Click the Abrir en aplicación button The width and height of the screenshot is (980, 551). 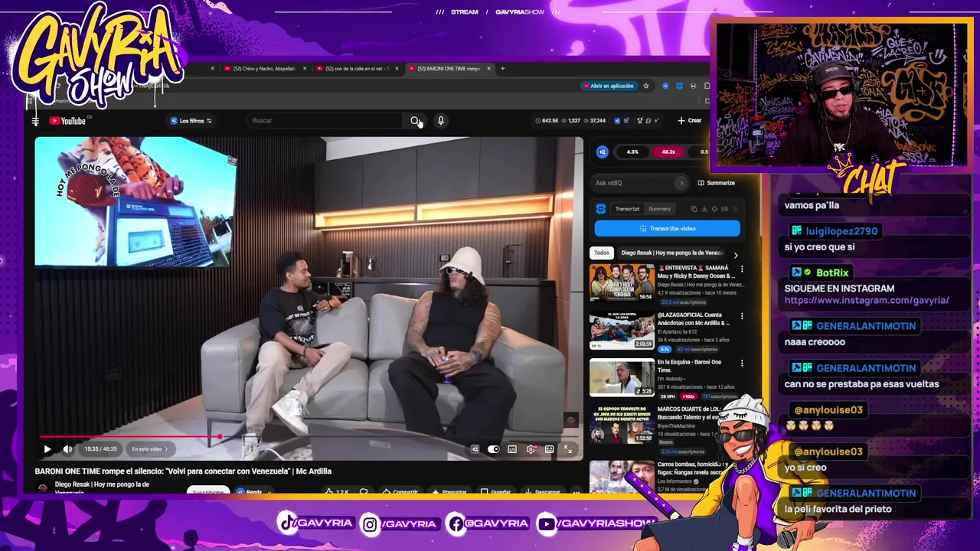[609, 86]
